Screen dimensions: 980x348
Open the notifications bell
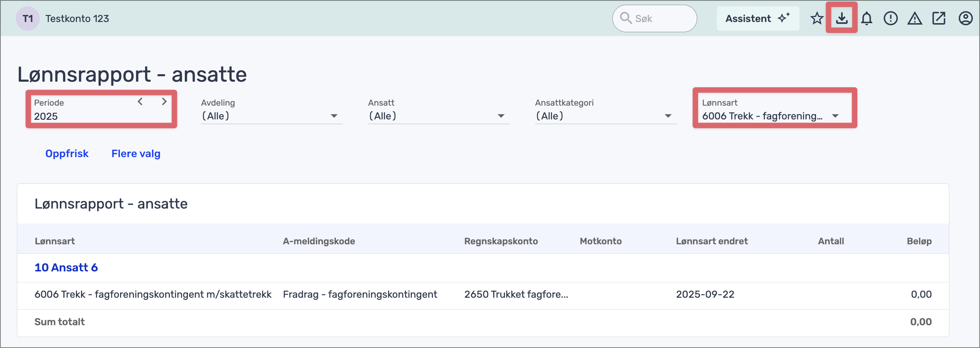pyautogui.click(x=867, y=18)
